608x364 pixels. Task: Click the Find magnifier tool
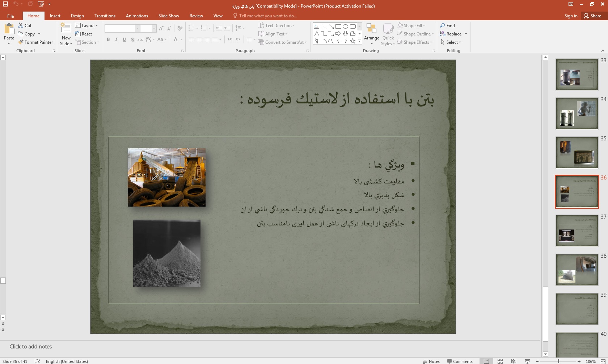(x=447, y=26)
